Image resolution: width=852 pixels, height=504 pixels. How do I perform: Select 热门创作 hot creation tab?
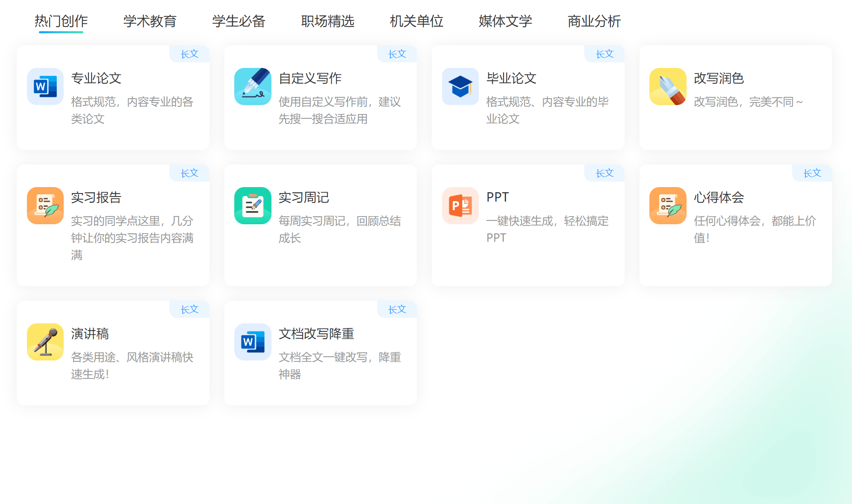pyautogui.click(x=61, y=21)
